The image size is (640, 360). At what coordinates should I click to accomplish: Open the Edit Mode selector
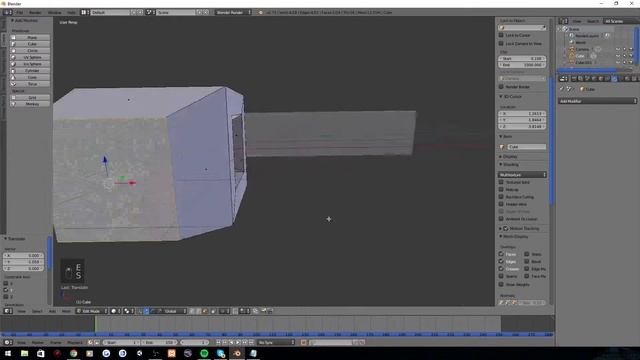tap(92, 311)
